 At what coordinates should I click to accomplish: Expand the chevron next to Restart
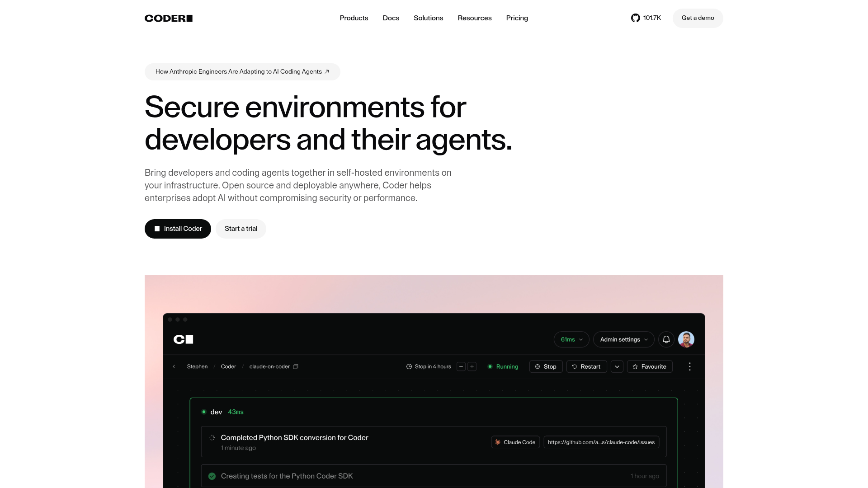click(617, 366)
